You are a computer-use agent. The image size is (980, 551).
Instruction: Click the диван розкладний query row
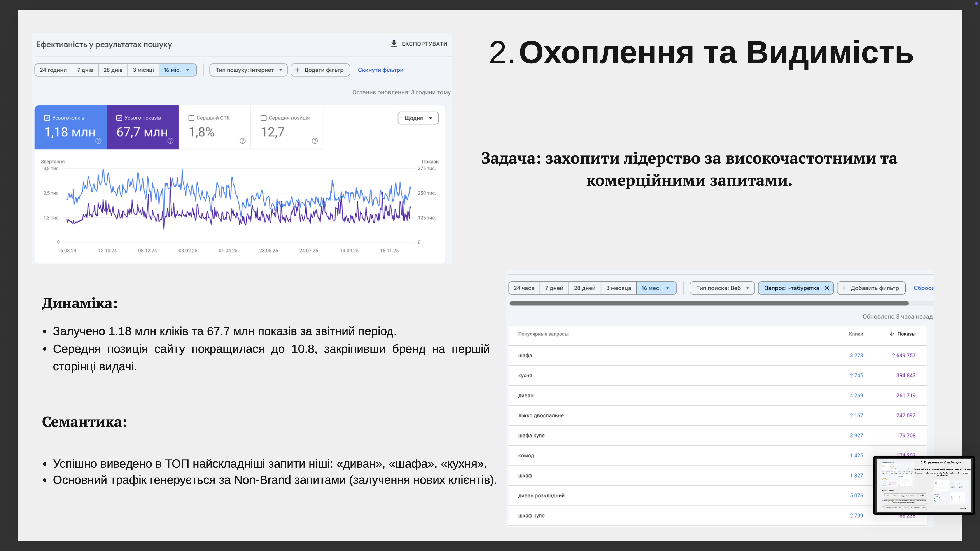pos(717,495)
